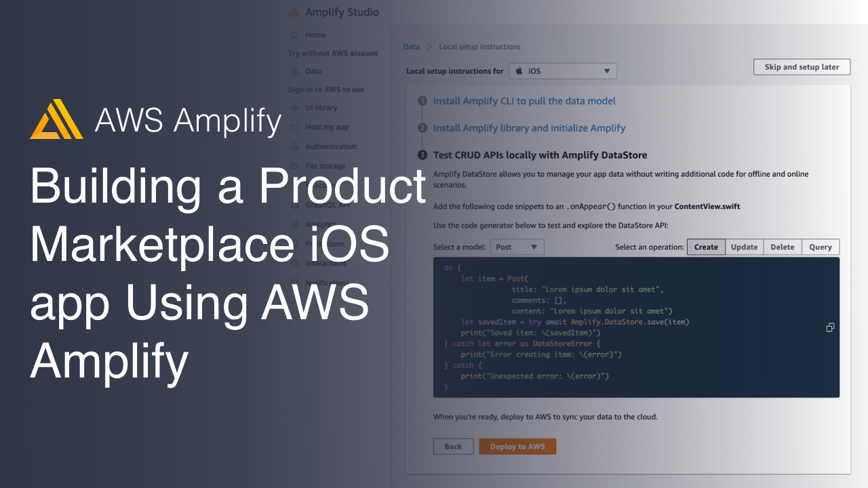Select the Delete operation tab

[782, 247]
